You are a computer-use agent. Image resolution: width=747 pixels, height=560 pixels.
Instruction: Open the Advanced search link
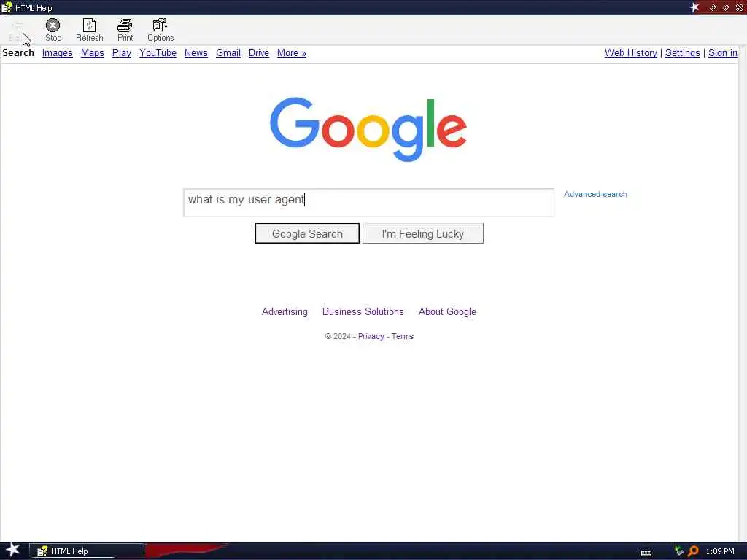click(x=595, y=194)
